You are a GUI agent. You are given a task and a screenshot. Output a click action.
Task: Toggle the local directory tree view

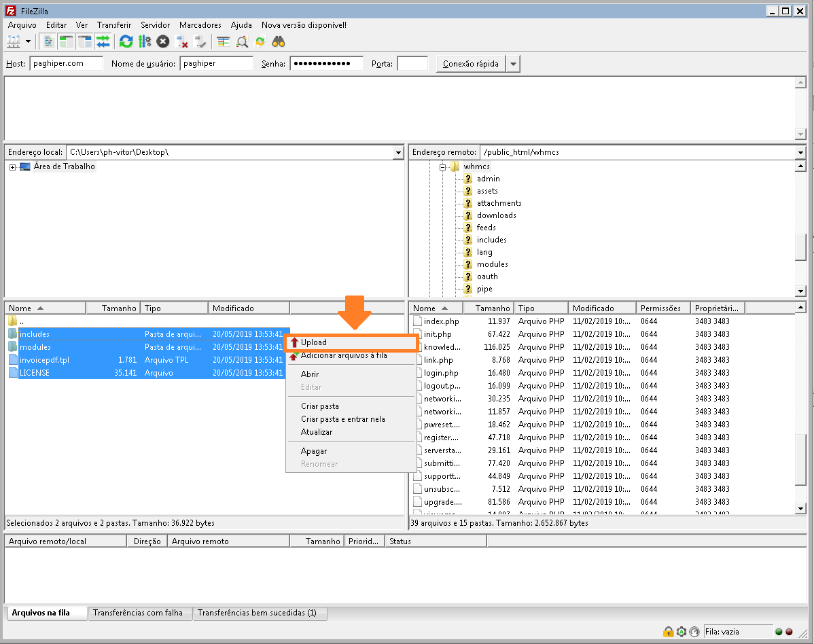[x=66, y=41]
